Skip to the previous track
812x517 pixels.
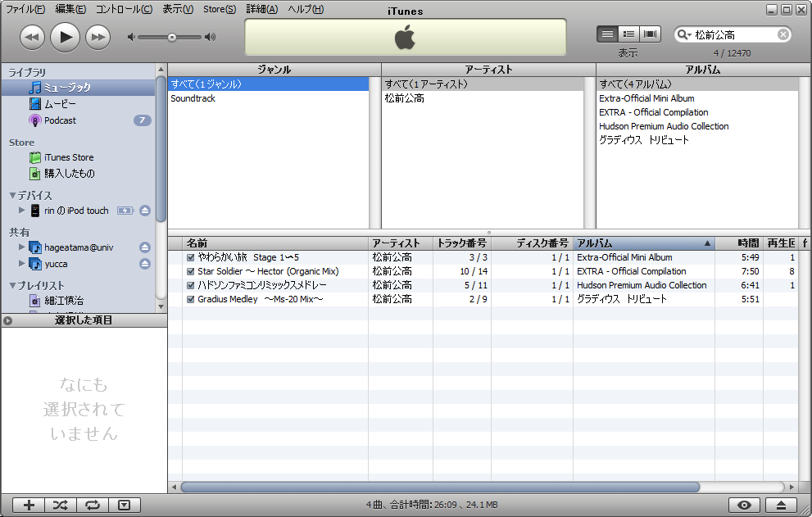(32, 38)
